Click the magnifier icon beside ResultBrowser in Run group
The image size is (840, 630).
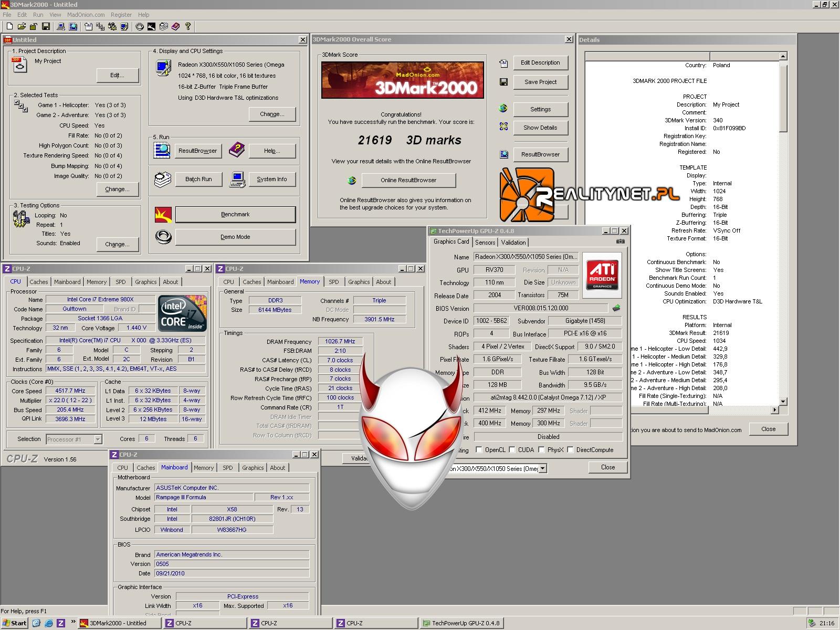(x=162, y=150)
